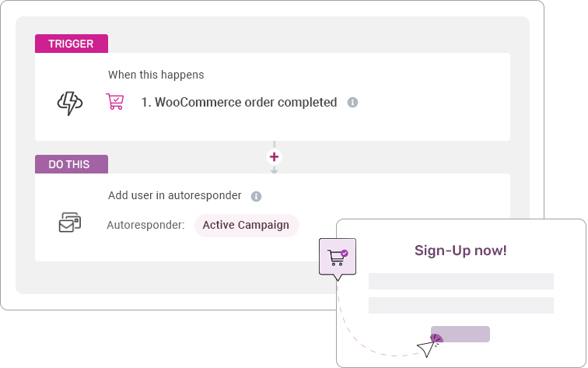Viewport: 588px width, 368px height.
Task: Click the second sign-up form field
Action: pos(461,305)
